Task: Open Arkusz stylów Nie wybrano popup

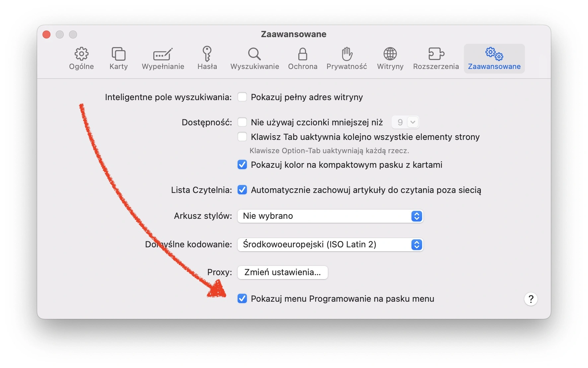Action: point(330,216)
